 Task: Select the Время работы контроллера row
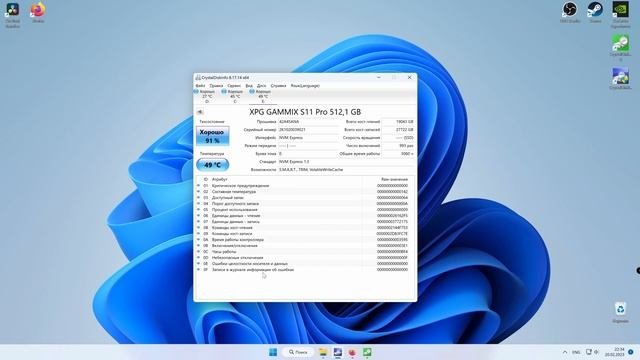(305, 240)
